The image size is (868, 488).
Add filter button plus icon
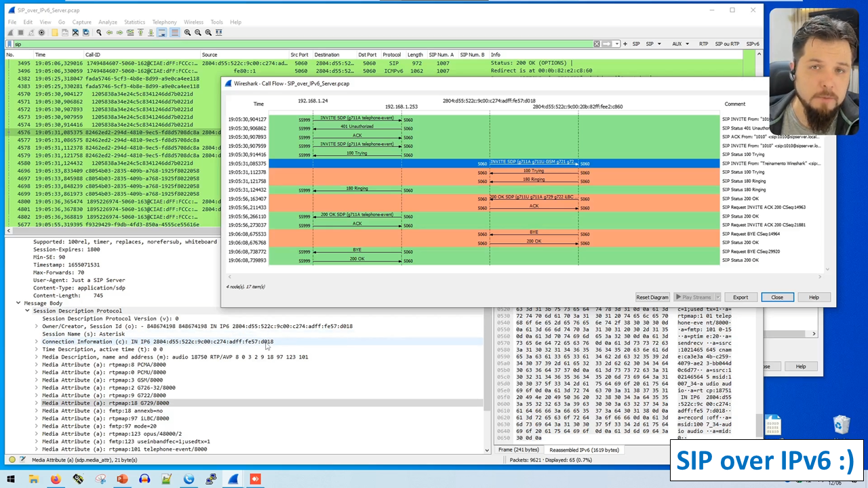(625, 44)
